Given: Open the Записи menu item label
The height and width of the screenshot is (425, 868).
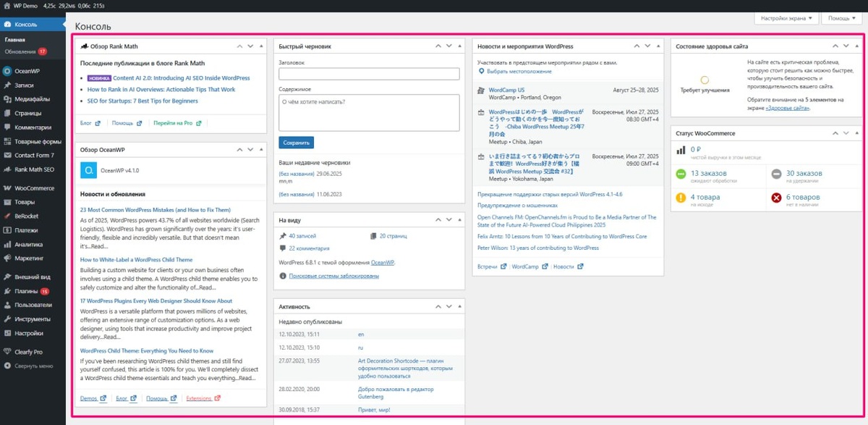Looking at the screenshot, I should coord(24,85).
